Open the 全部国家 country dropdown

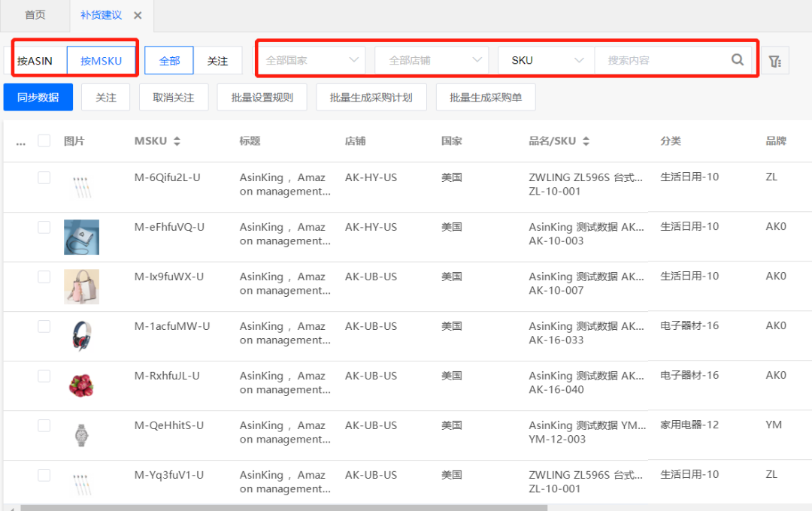click(311, 60)
